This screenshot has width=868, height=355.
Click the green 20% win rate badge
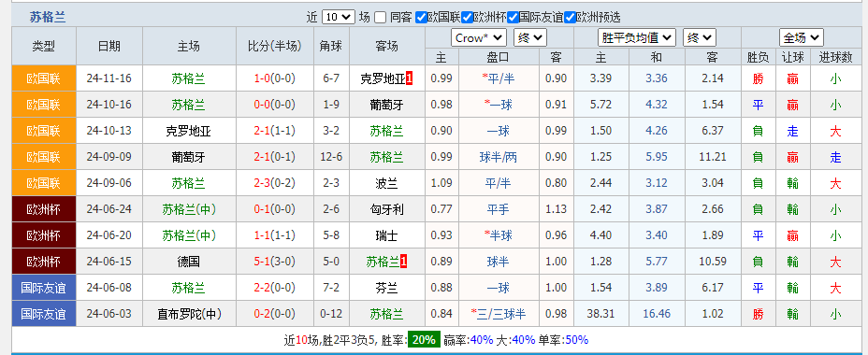point(424,339)
